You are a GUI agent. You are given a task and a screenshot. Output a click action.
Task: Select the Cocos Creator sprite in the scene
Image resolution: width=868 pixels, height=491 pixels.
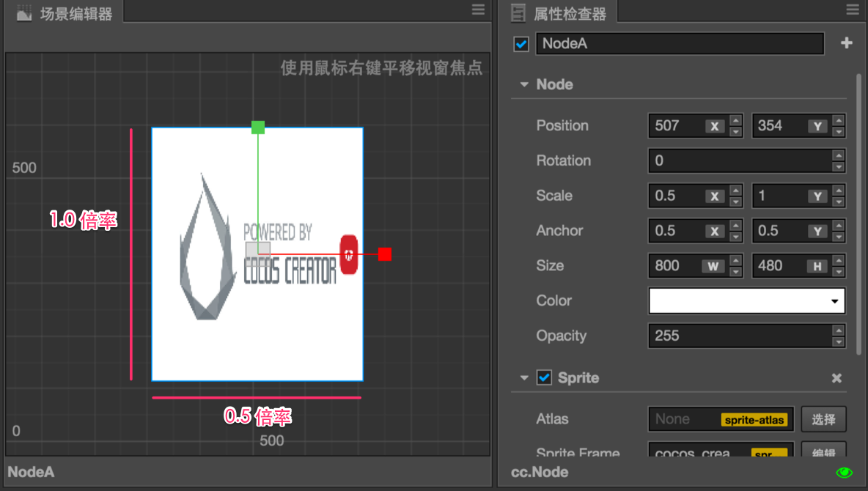(257, 254)
